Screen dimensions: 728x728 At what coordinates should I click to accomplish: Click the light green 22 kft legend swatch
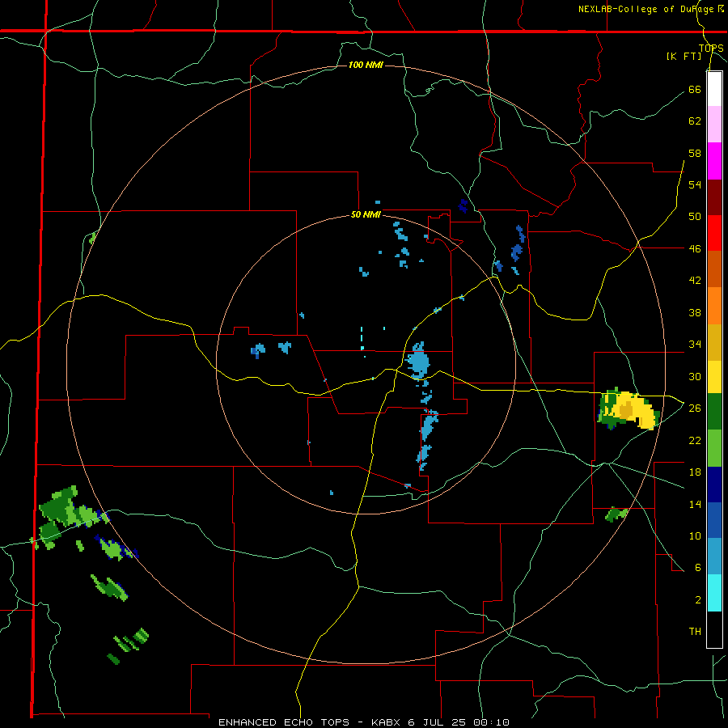[x=714, y=448]
